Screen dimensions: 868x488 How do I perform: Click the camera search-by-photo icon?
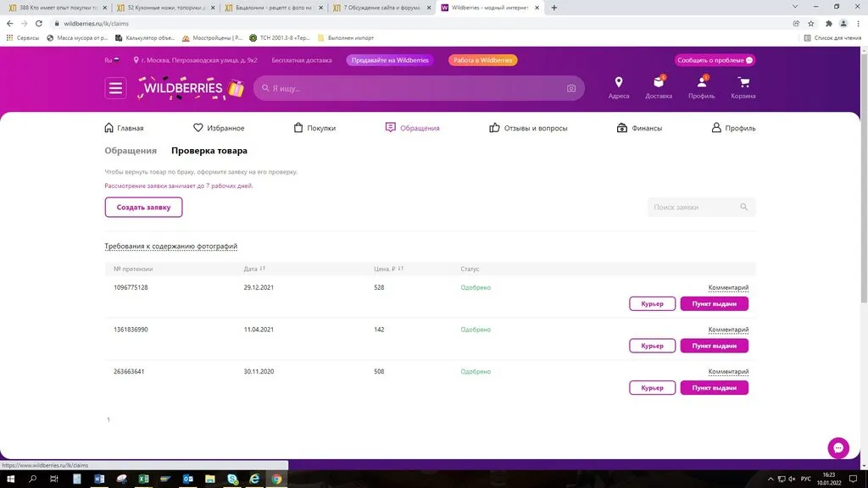point(571,88)
